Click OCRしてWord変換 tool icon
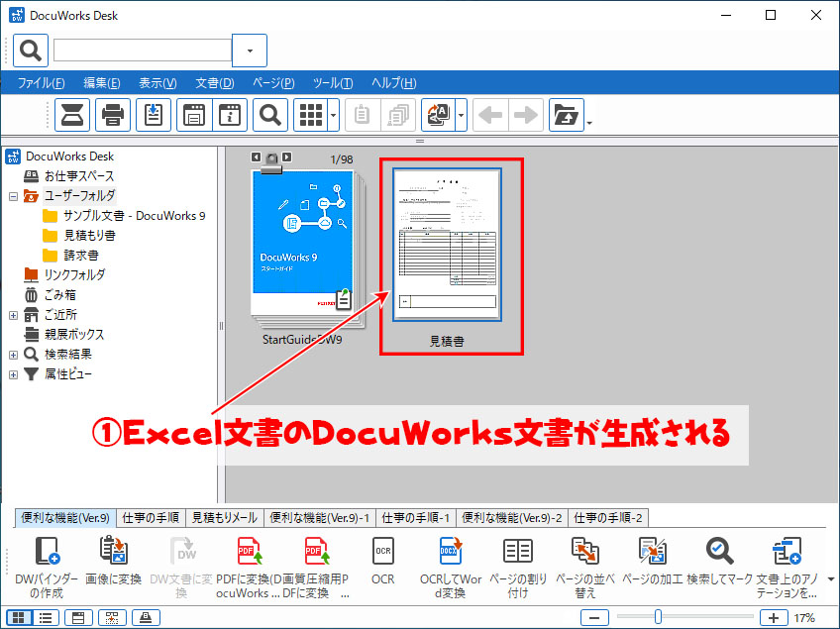 pyautogui.click(x=451, y=551)
